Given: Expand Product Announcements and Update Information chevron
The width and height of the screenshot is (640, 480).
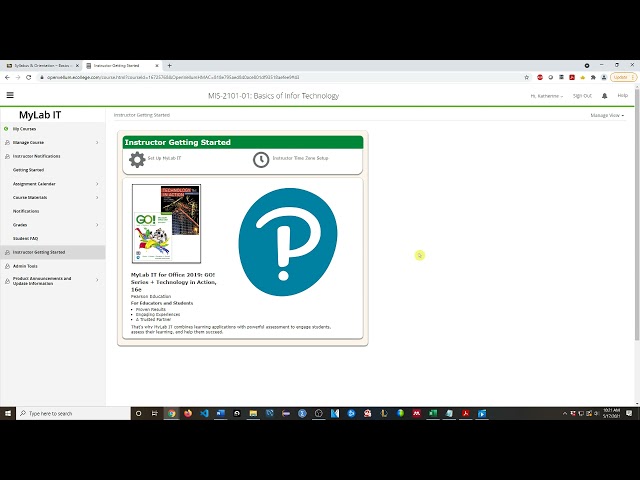Looking at the screenshot, I should (97, 280).
